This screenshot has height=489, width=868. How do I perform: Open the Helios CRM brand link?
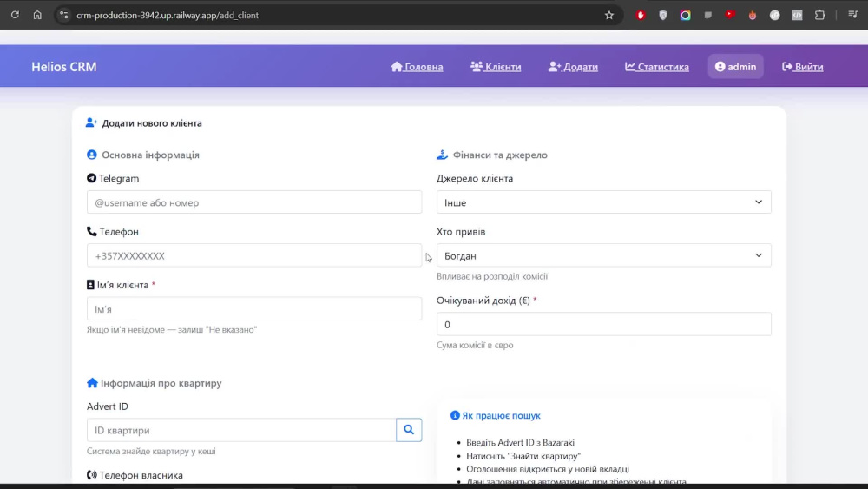63,67
